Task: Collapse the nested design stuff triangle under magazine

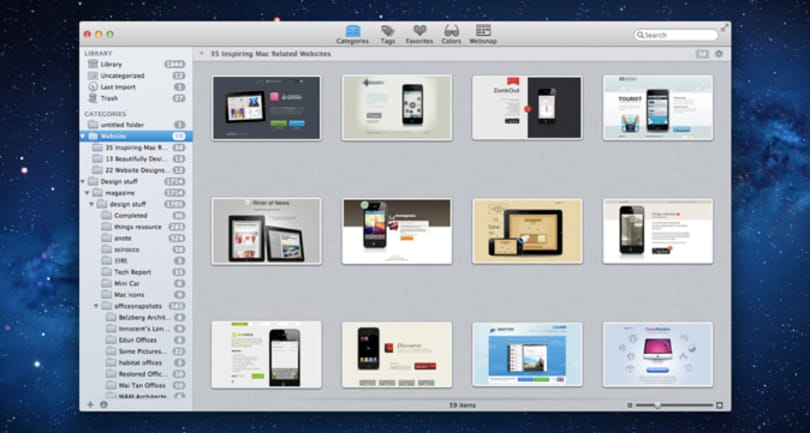Action: tap(92, 204)
